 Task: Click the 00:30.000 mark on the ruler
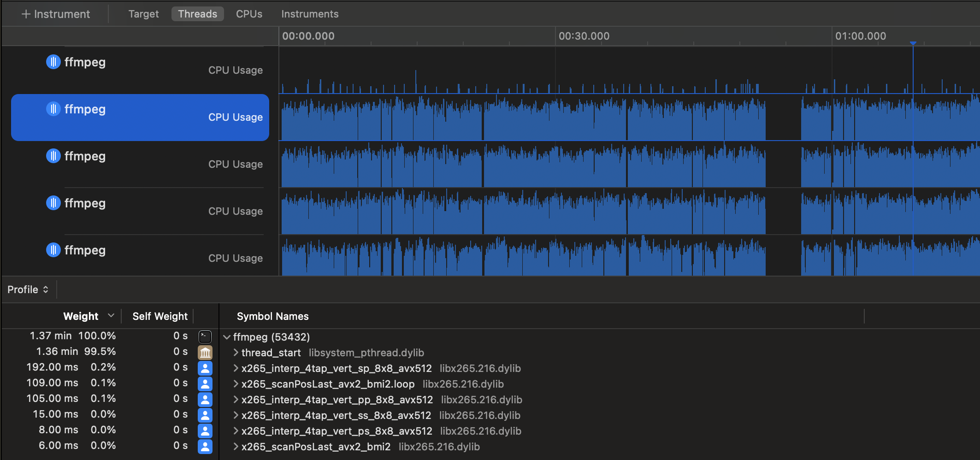pyautogui.click(x=584, y=36)
